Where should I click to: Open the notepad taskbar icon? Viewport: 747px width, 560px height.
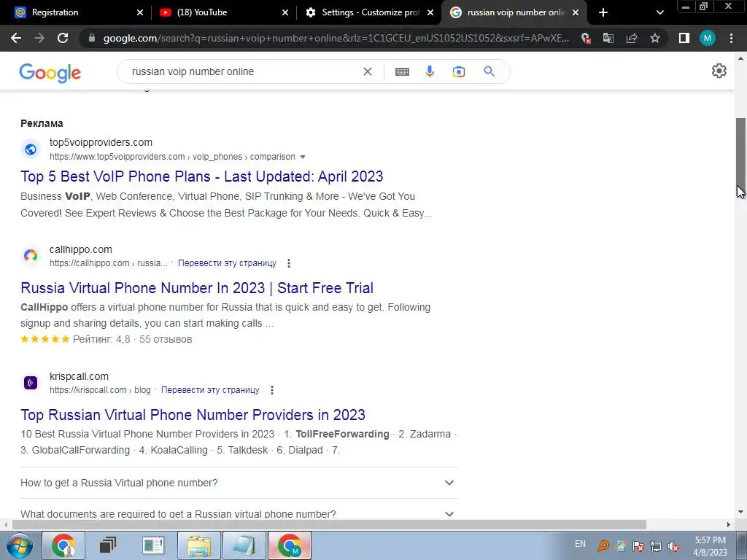244,545
